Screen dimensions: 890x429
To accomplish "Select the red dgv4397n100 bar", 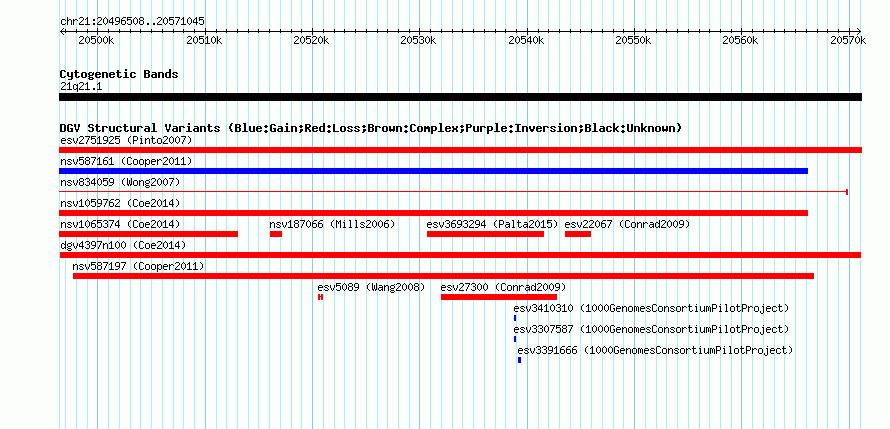I will click(460, 255).
